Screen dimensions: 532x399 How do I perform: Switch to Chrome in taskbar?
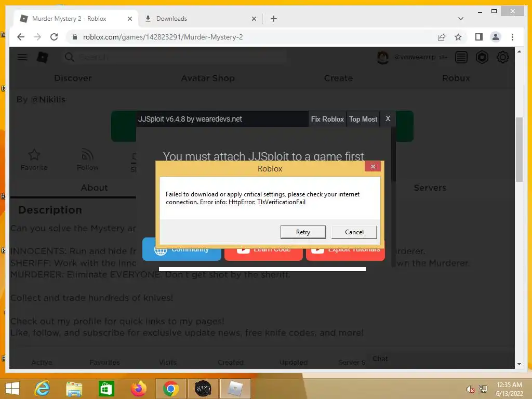pos(170,389)
